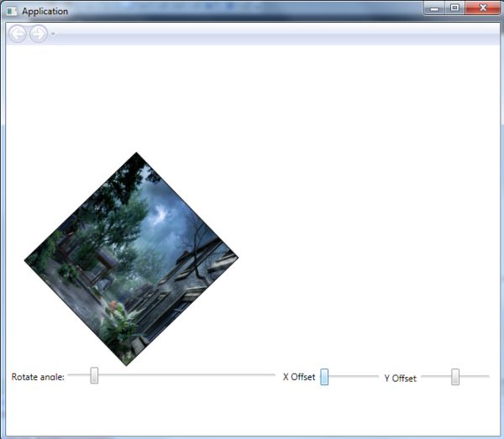Click the X Offset slider thumb
The height and width of the screenshot is (439, 504).
pyautogui.click(x=324, y=377)
